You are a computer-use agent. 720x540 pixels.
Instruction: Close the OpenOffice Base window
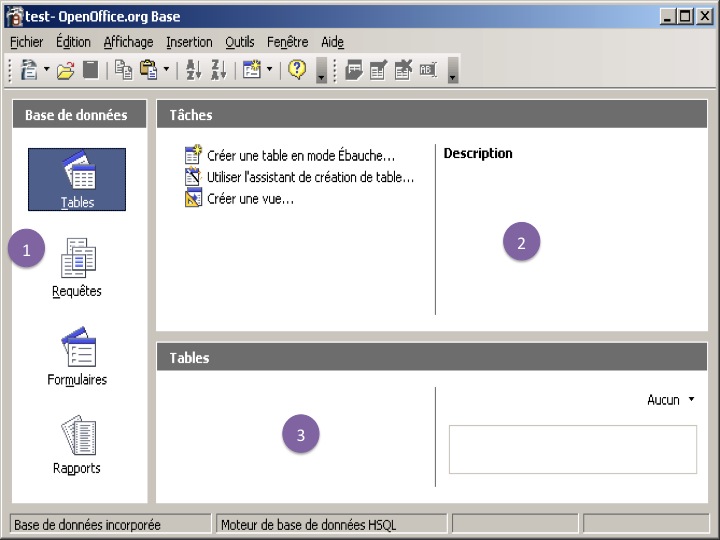click(x=704, y=17)
